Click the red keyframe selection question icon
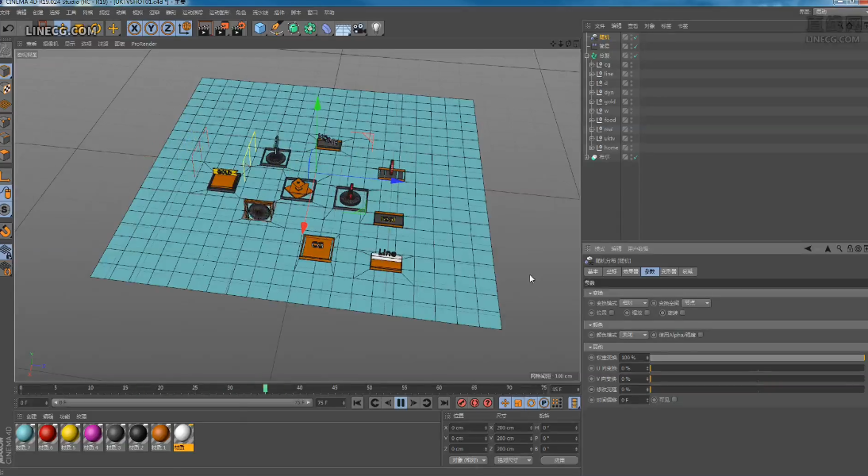This screenshot has height=476, width=868. tap(488, 403)
